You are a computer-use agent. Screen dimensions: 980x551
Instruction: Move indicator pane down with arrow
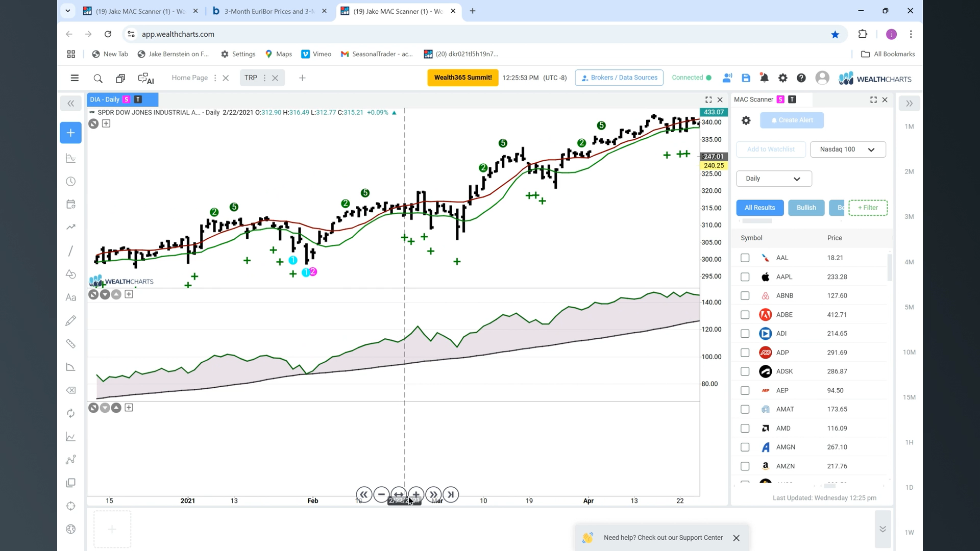pos(105,294)
